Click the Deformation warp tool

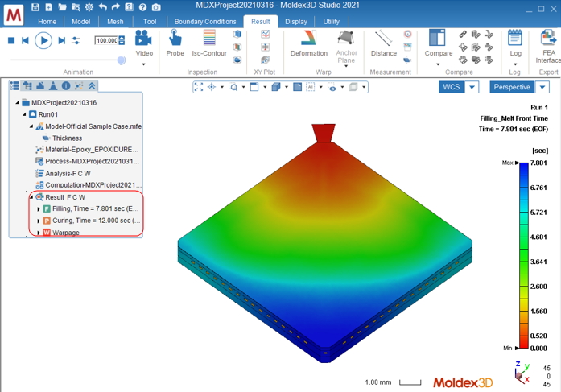point(309,43)
